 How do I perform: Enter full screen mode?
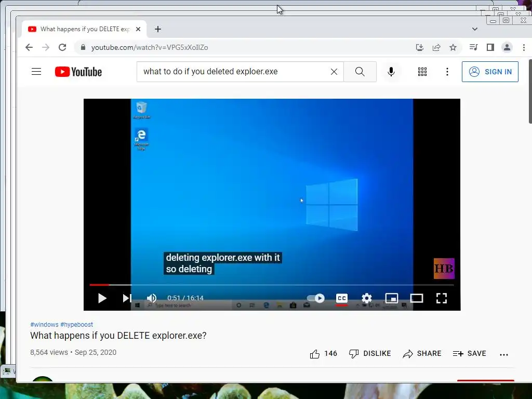click(442, 298)
